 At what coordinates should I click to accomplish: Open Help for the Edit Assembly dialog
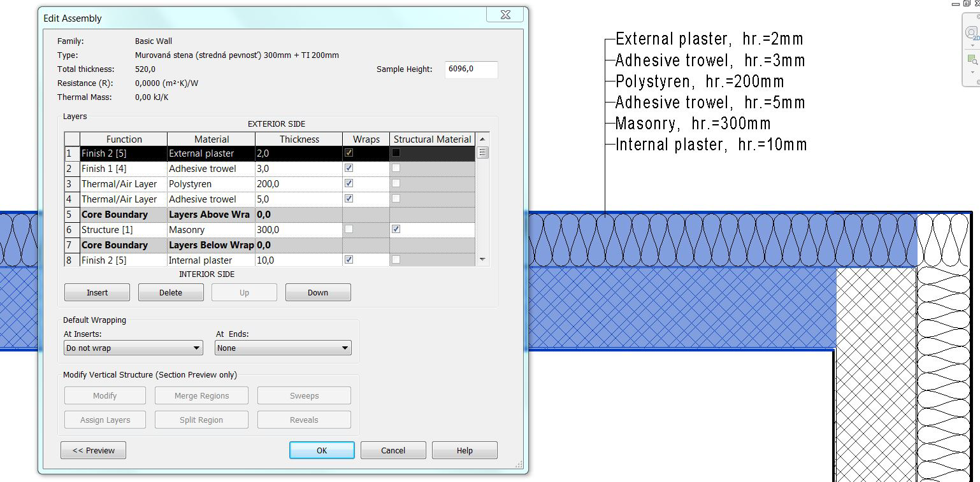(465, 450)
